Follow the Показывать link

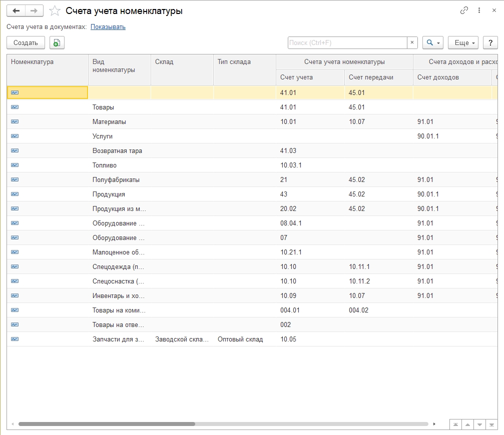pos(108,27)
